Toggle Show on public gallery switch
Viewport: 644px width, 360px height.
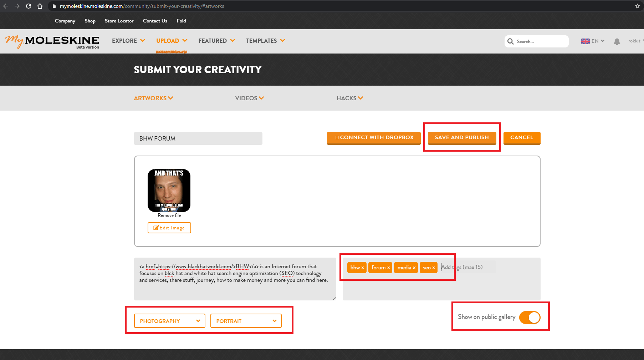tap(530, 318)
